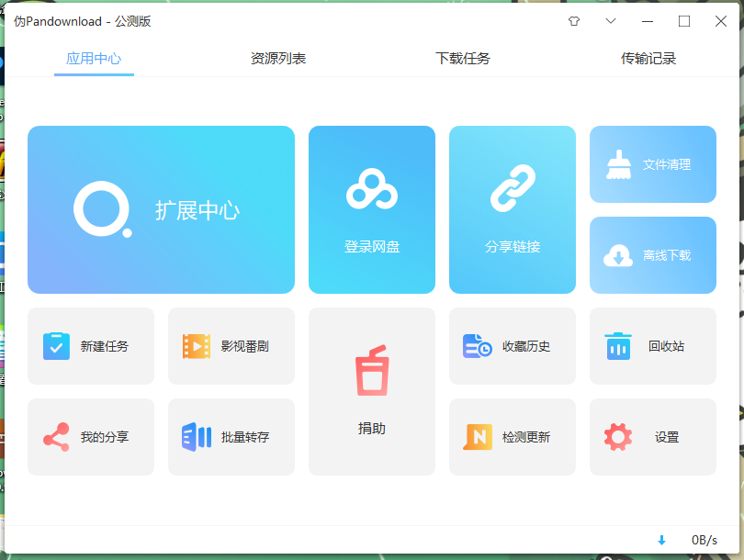Switch to the 资源列表 tab
The height and width of the screenshot is (560, 744).
278,59
